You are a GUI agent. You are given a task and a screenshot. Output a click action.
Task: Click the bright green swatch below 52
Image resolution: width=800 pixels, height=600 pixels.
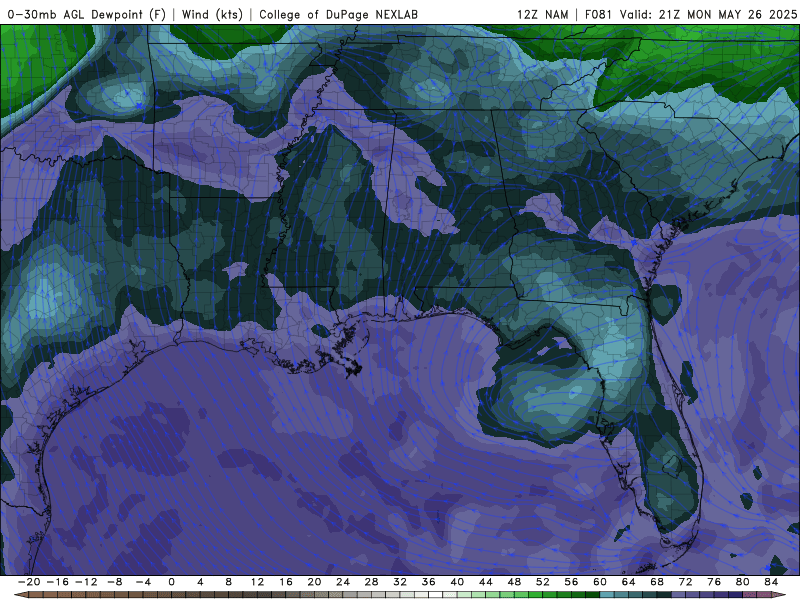click(536, 595)
